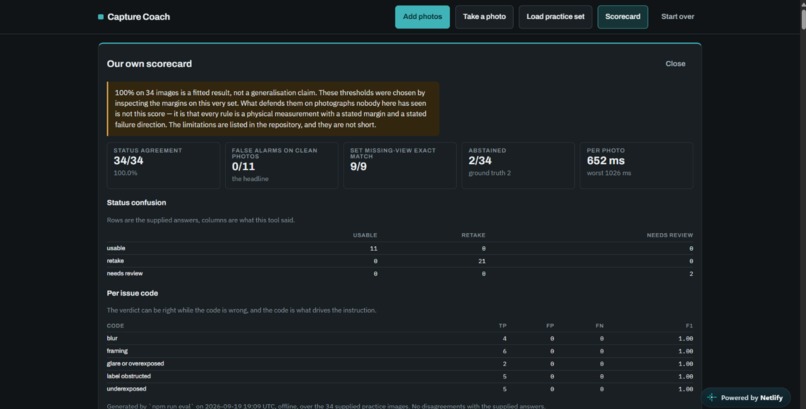806x409 pixels.
Task: Click the Capture Coach teal square logo
Action: [x=101, y=17]
